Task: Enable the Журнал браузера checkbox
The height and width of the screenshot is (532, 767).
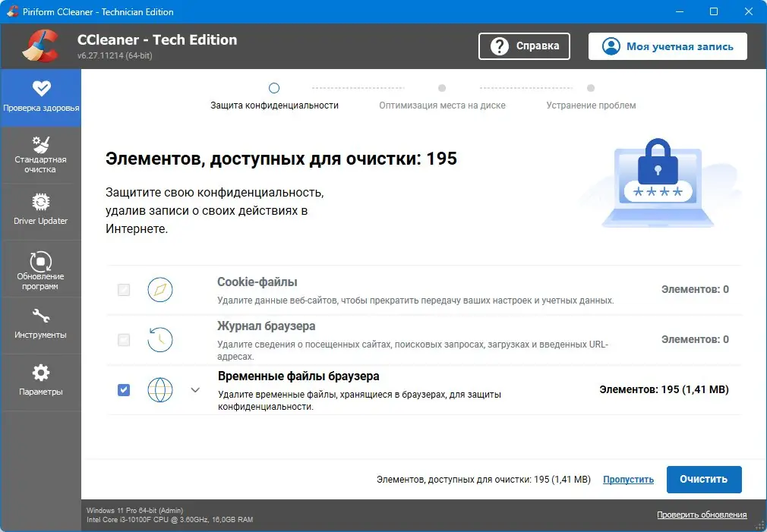Action: tap(123, 339)
